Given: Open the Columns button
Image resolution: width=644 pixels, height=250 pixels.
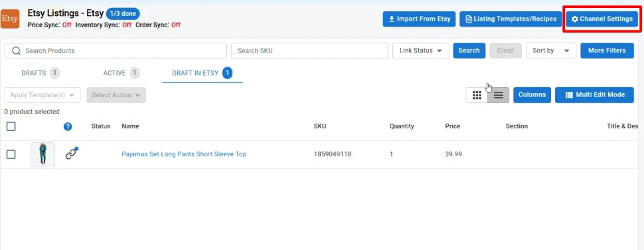Looking at the screenshot, I should pos(532,95).
